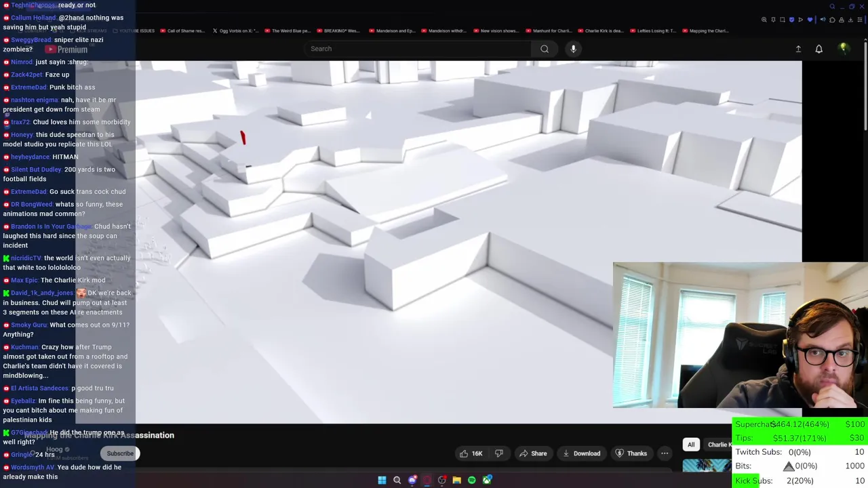This screenshot has height=488, width=868.
Task: Switch to 'The Weird Blue pe...' tab
Action: coord(288,30)
